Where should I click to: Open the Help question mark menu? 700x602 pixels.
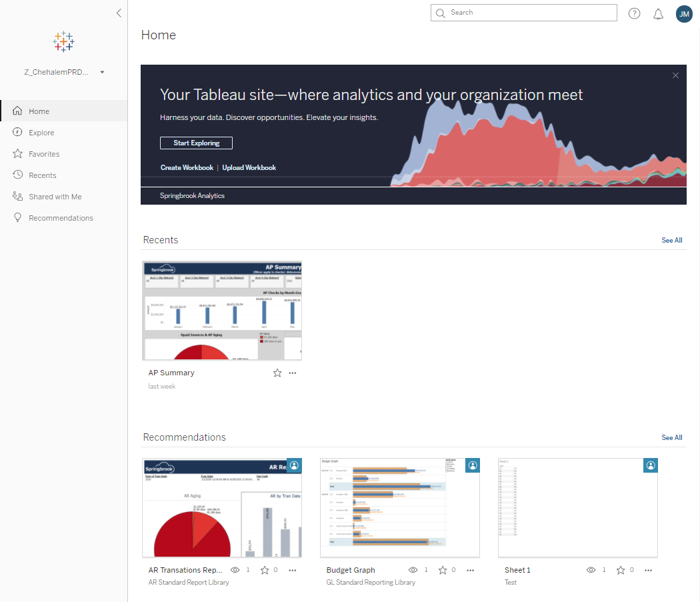pyautogui.click(x=634, y=14)
